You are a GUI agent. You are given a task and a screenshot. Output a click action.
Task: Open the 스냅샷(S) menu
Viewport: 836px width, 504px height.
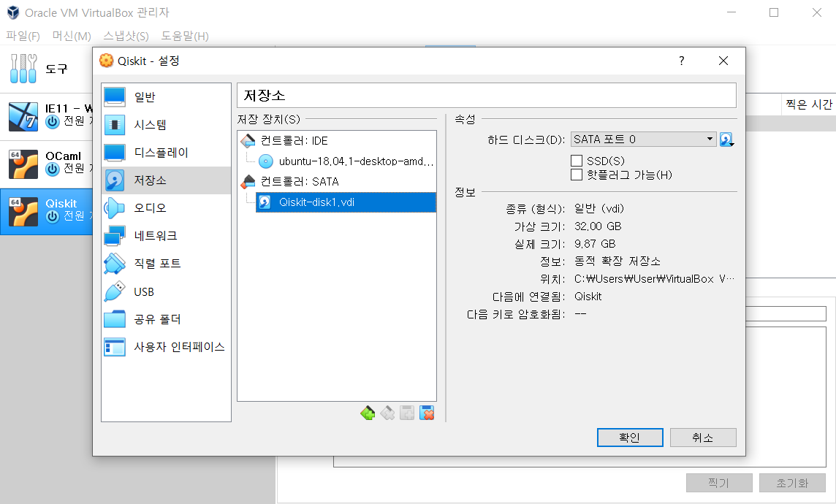click(x=126, y=36)
